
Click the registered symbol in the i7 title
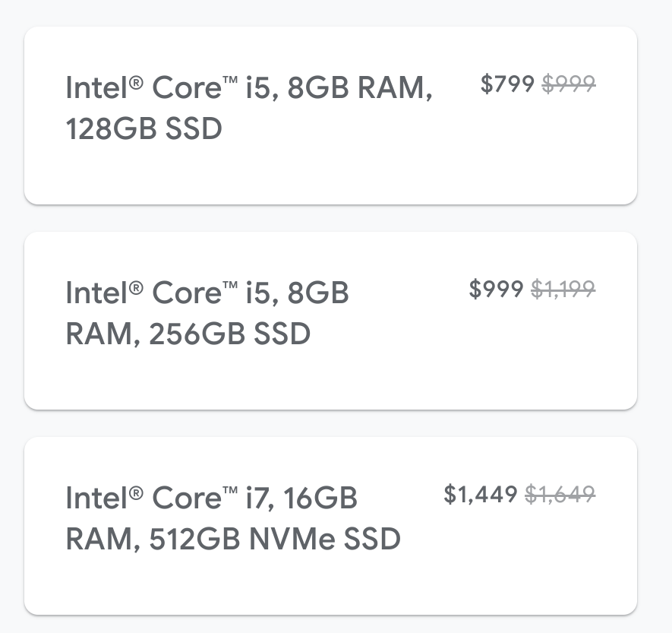[x=136, y=493]
